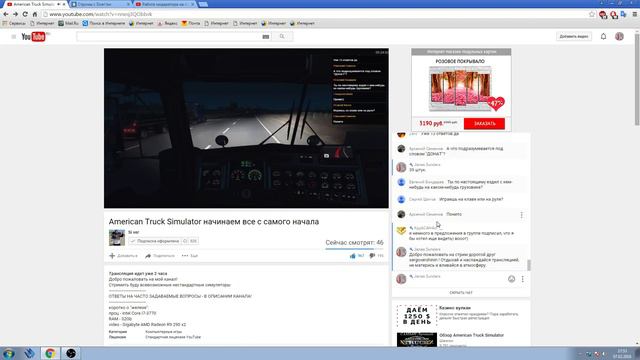Open the account avatar menu
Image resolution: width=640 pixels, height=360 pixels.
tap(619, 36)
